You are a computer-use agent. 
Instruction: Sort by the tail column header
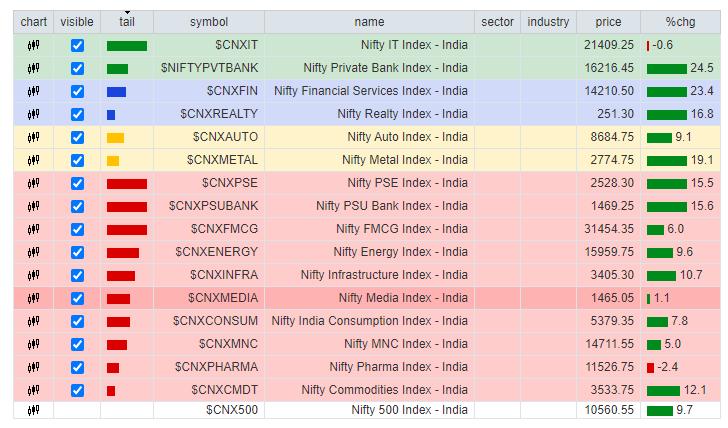point(127,22)
